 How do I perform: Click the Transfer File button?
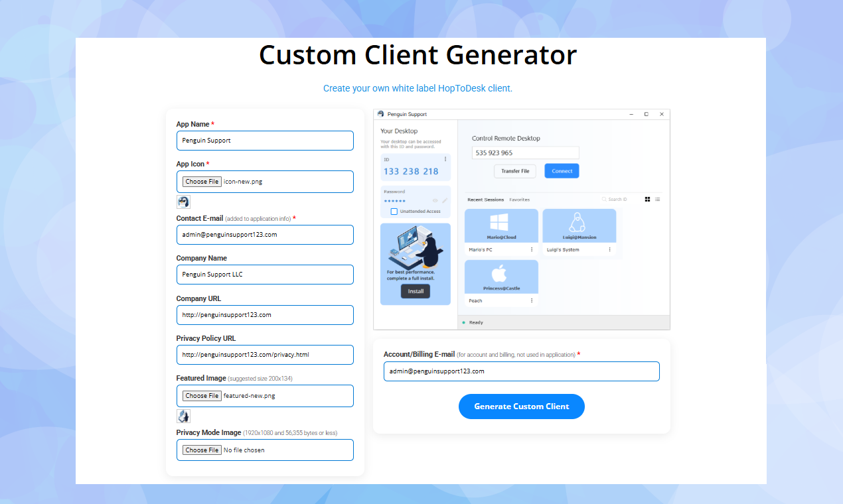coord(515,171)
